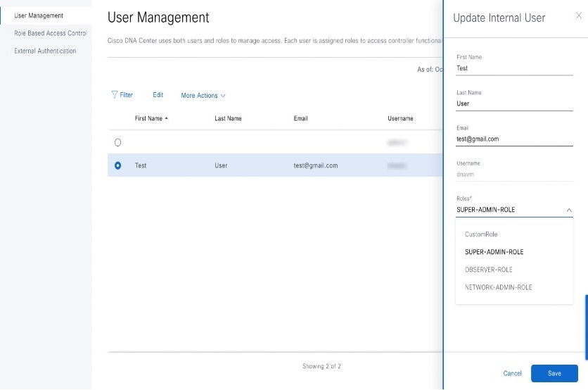Click the 'User' last name cell

click(221, 165)
